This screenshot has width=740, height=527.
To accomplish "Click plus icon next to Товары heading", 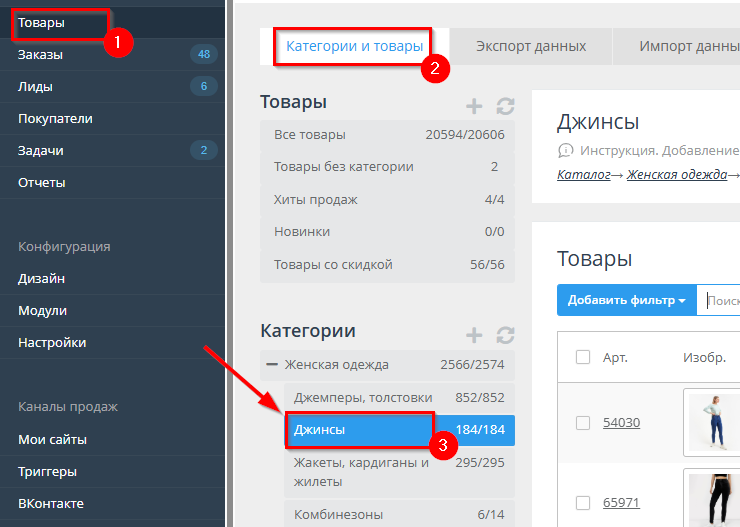I will [474, 106].
